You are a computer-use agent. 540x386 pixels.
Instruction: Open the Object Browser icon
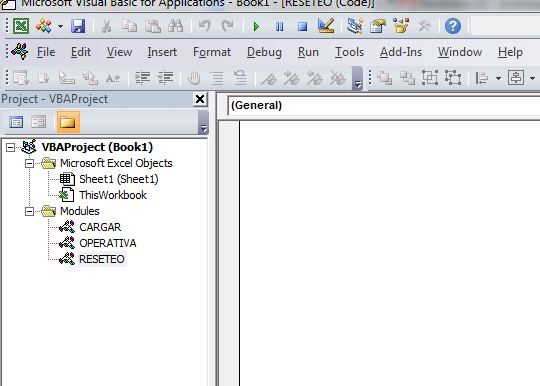pos(401,26)
